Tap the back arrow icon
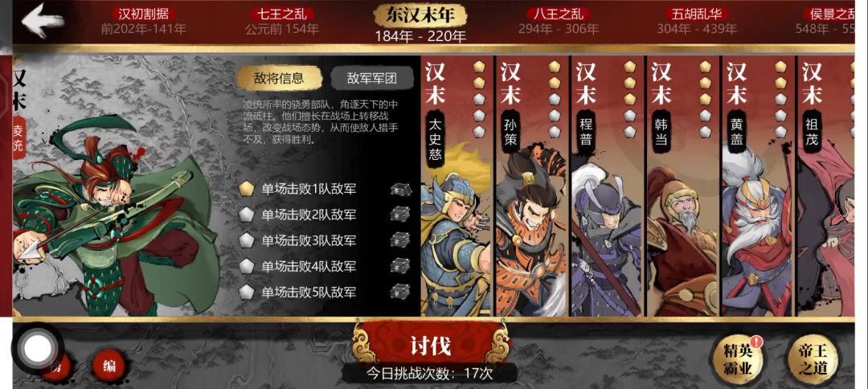 point(43,21)
